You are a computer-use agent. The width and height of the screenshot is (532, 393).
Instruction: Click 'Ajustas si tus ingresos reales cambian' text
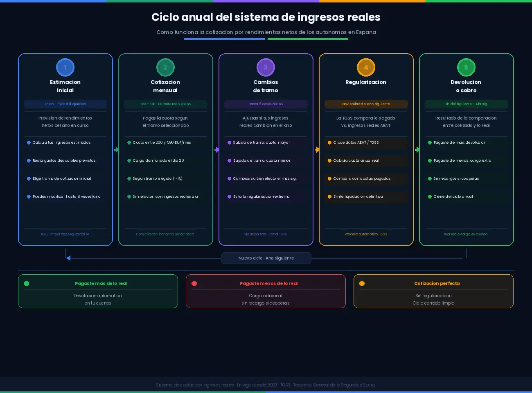point(266,122)
